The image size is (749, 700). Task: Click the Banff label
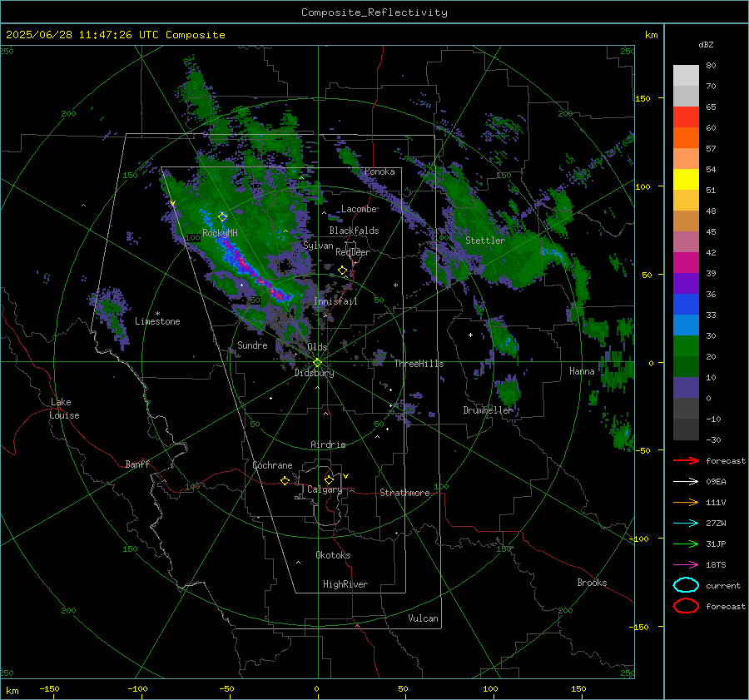137,464
